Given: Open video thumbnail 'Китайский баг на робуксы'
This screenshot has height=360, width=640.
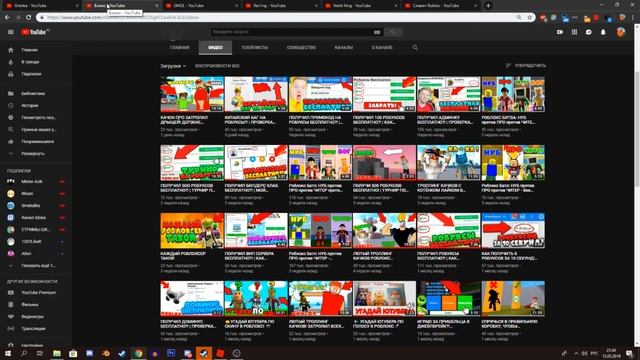Looking at the screenshot, I should 256,94.
